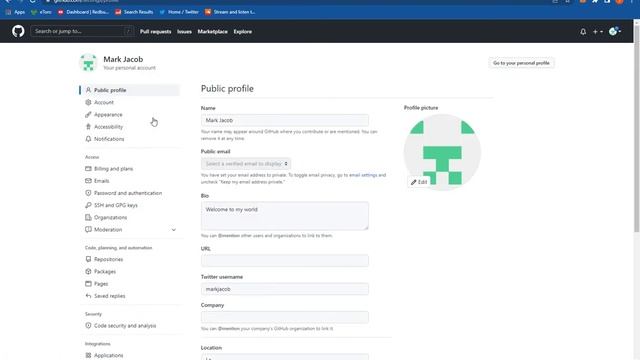This screenshot has height=360, width=640.
Task: Click the bell icon beside Notifications
Action: pyautogui.click(x=88, y=139)
